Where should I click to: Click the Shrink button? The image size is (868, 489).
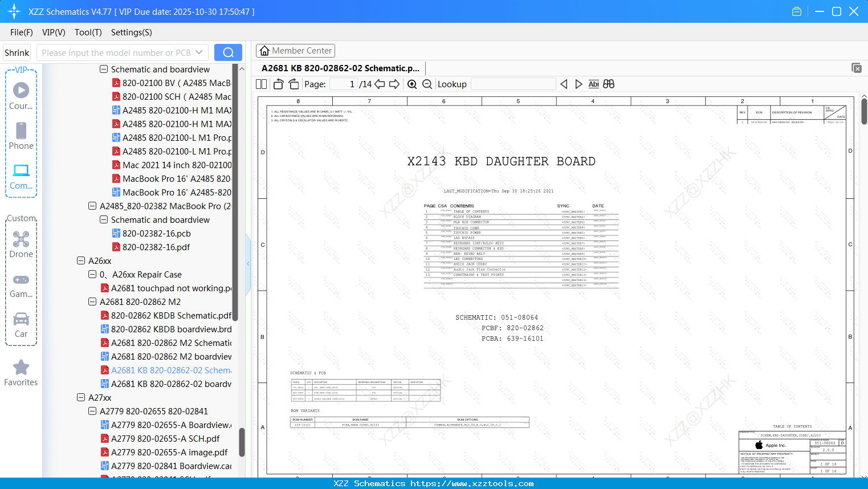tap(17, 52)
